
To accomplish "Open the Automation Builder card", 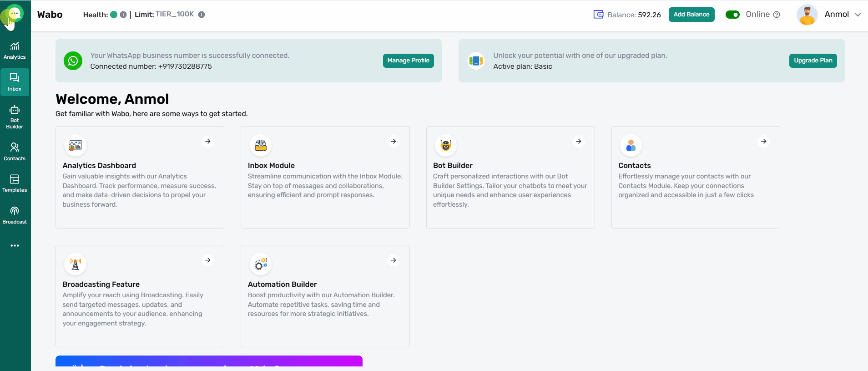I will pos(325,296).
